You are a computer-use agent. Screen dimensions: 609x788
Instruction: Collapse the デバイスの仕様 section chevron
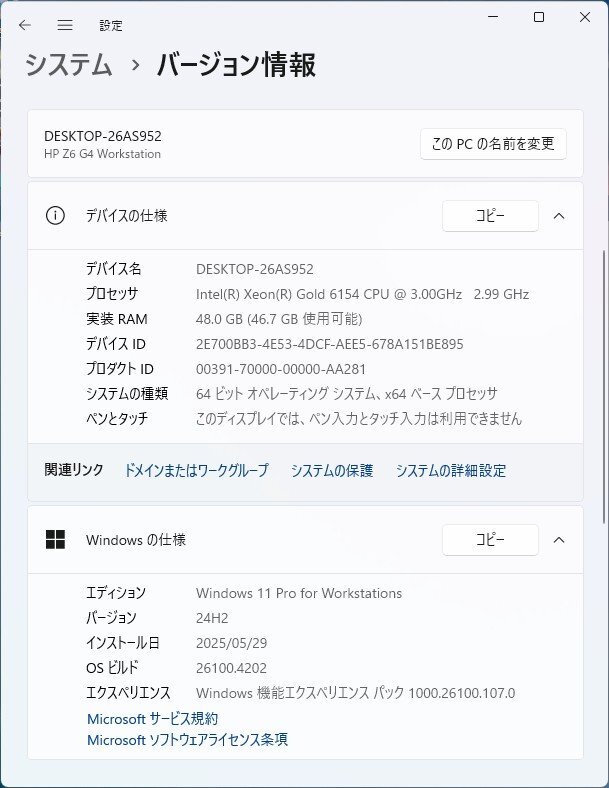559,216
